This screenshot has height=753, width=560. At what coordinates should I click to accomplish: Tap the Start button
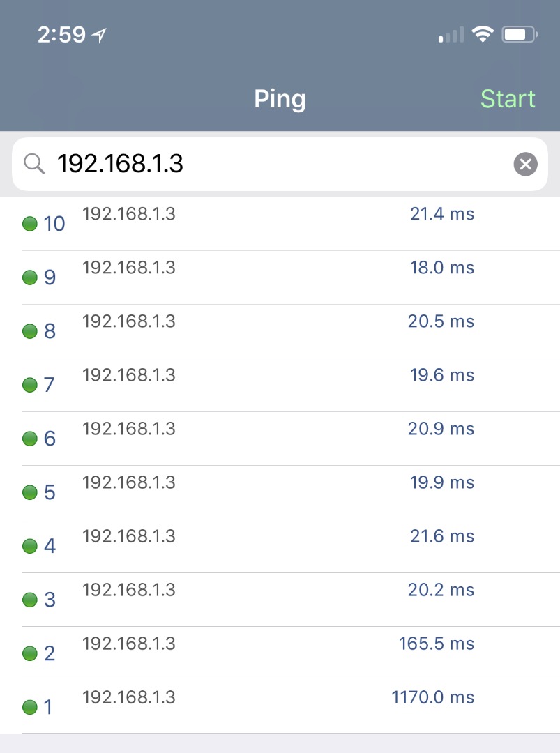507,99
